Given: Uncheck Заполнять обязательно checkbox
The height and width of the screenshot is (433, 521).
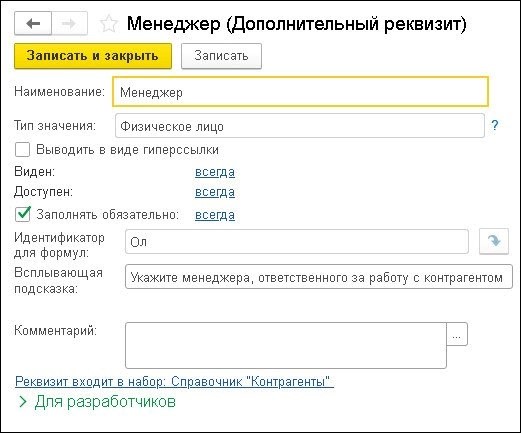Looking at the screenshot, I should (x=22, y=214).
